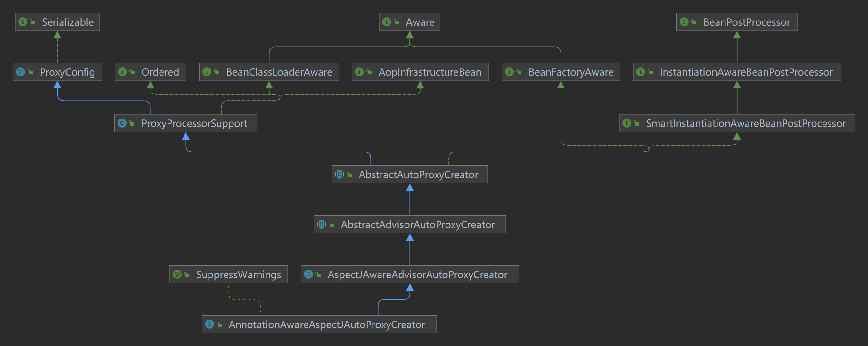Click the interface icon on Ordered node
This screenshot has width=868, height=346.
pyautogui.click(x=122, y=72)
